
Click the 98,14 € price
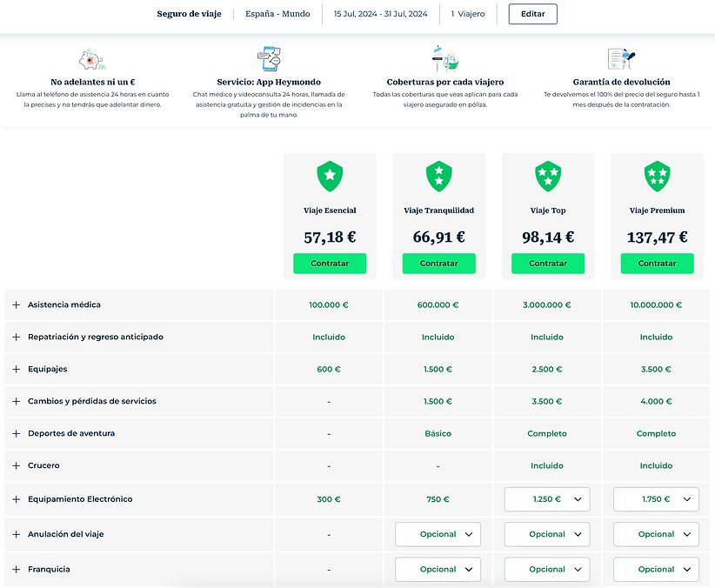click(x=548, y=237)
